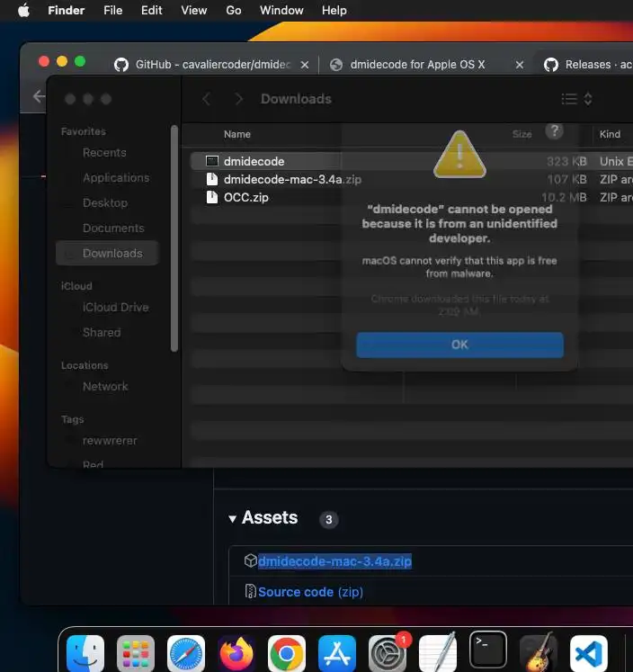Viewport: 633px width, 672px height.
Task: Open the Go menu
Action: [234, 10]
